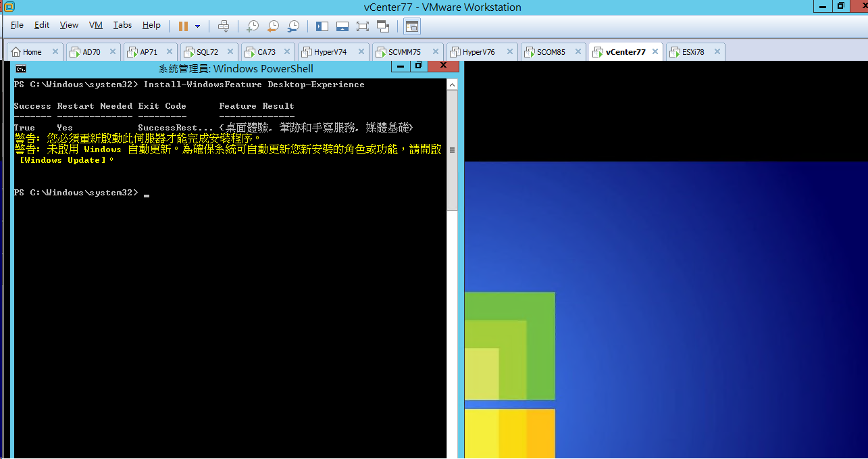Enter full screen mode

pos(363,26)
